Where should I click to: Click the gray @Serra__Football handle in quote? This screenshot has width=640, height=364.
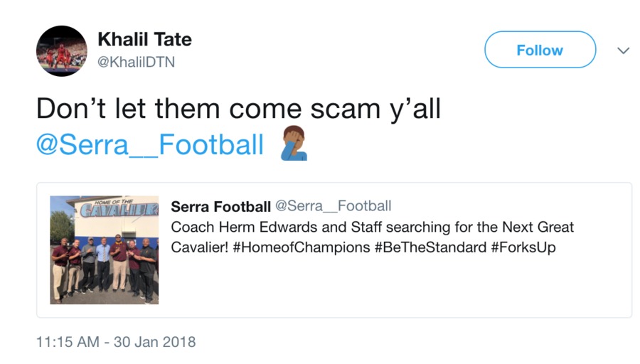[333, 206]
